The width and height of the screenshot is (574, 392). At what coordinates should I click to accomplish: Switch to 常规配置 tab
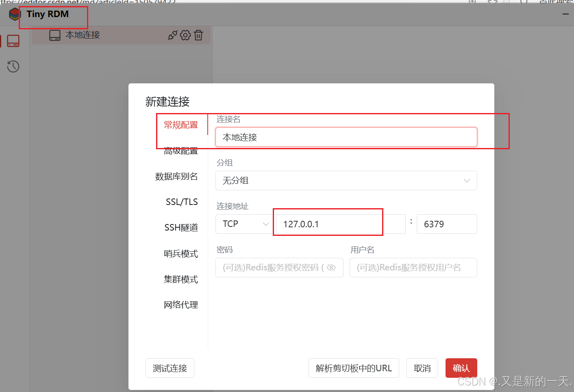click(181, 125)
